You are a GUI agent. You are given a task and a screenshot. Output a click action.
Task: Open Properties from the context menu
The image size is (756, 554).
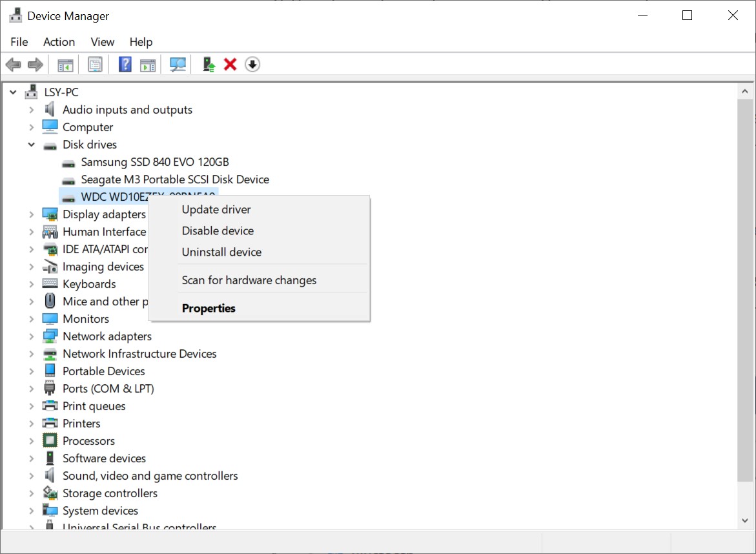point(209,308)
